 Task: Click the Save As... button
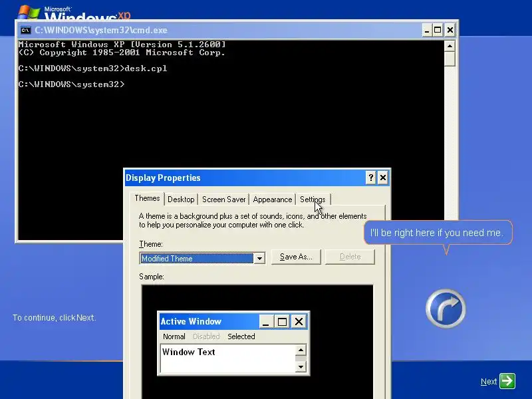[x=296, y=257]
